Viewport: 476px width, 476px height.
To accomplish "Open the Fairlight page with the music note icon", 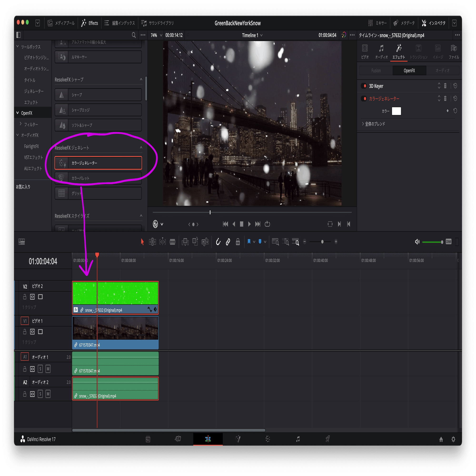I will (298, 439).
